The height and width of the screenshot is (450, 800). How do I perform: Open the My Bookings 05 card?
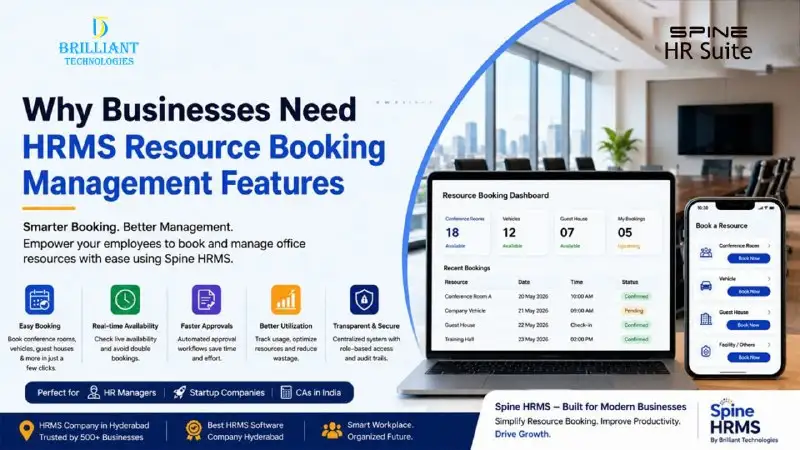637,233
